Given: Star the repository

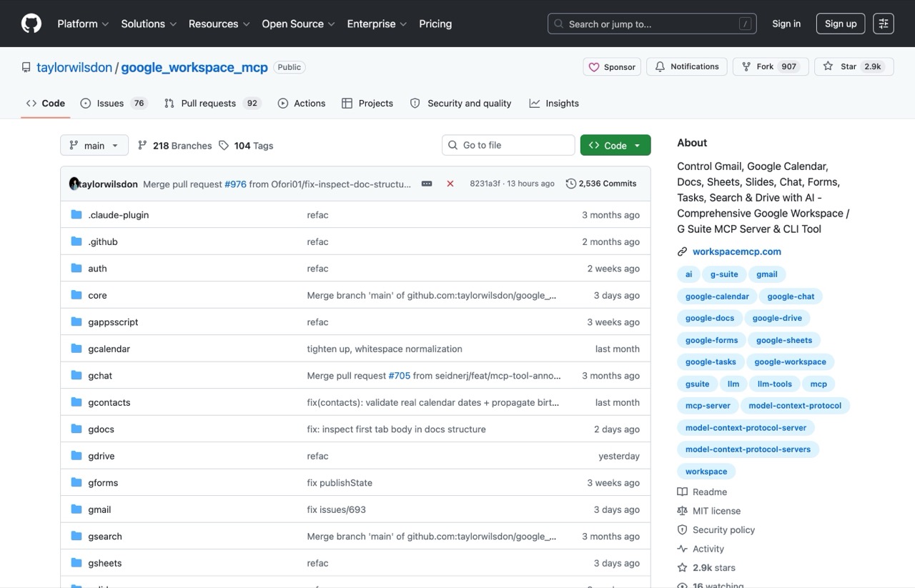Looking at the screenshot, I should point(854,66).
